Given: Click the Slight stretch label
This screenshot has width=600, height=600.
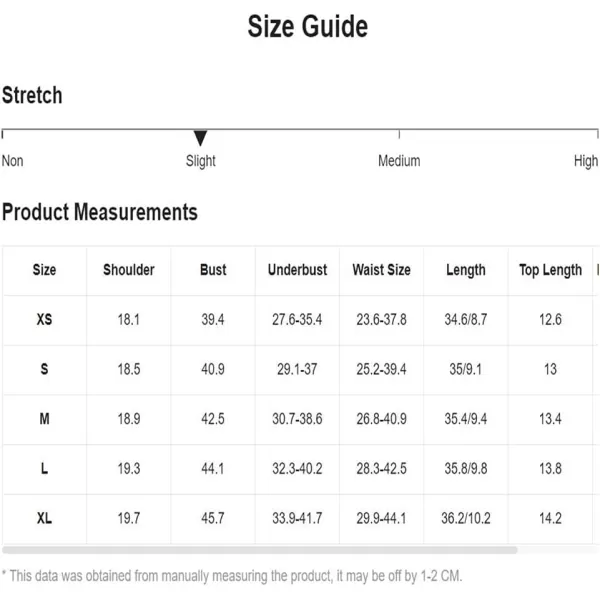Looking at the screenshot, I should (201, 161).
